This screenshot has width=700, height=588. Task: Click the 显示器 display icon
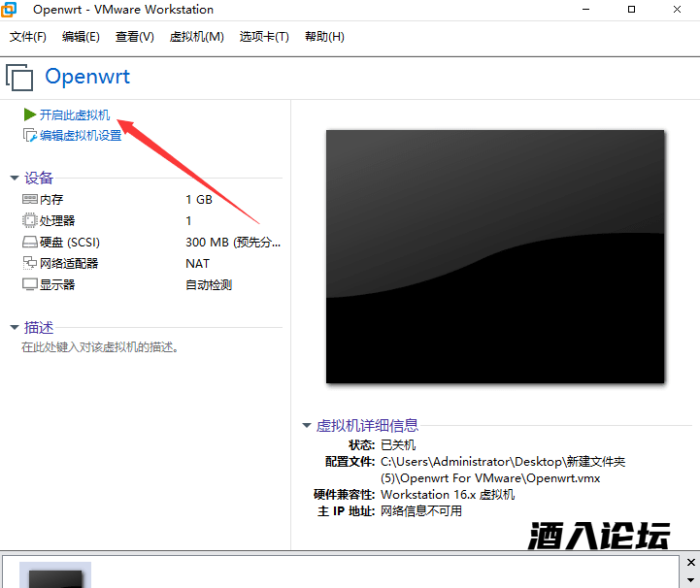tap(30, 284)
